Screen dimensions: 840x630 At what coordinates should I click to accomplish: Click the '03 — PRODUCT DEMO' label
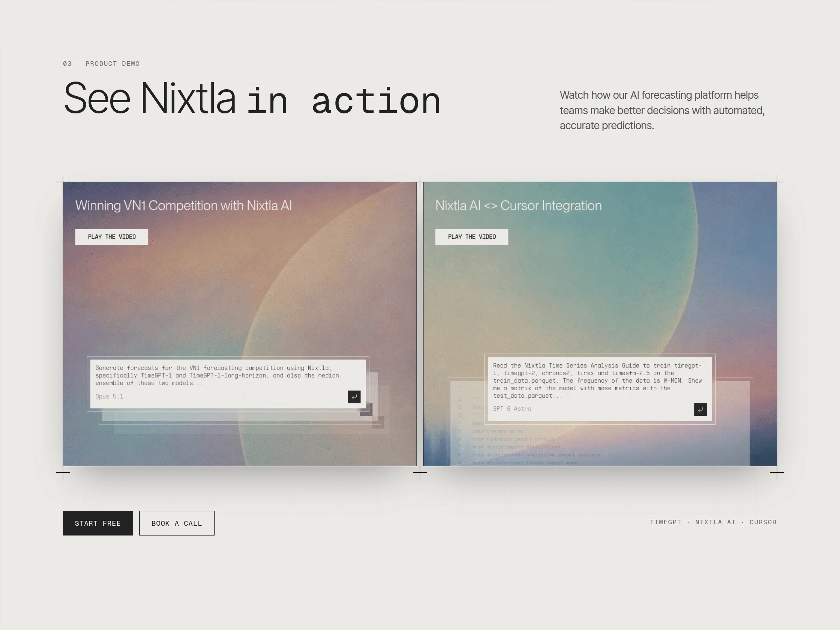tap(101, 63)
